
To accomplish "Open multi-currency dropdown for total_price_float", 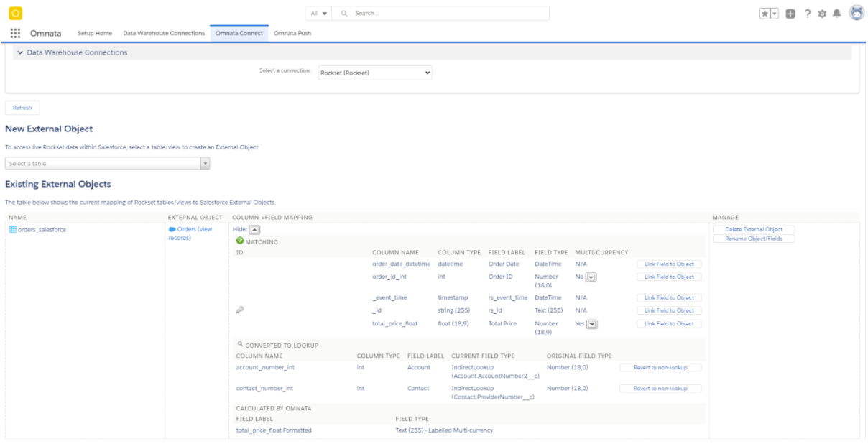I will 592,323.
